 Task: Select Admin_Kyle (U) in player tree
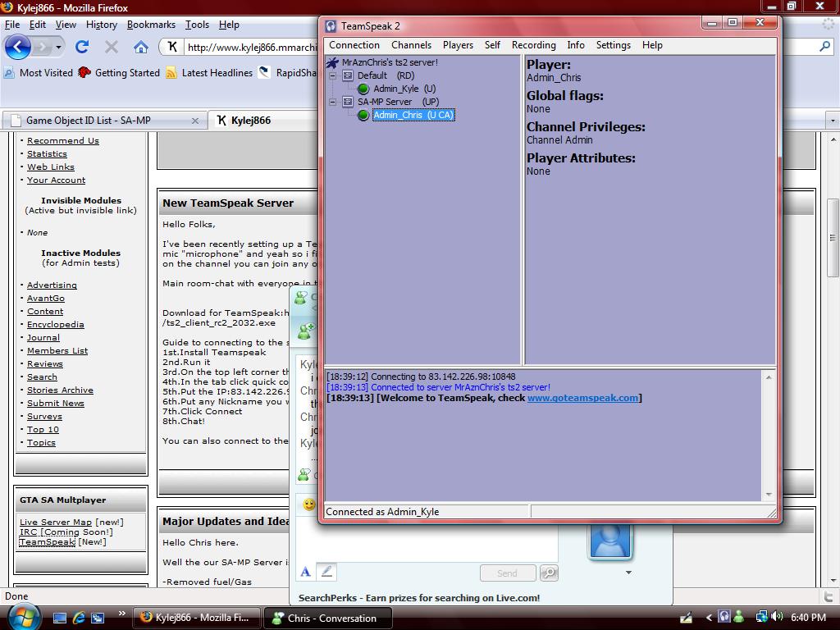(x=404, y=89)
